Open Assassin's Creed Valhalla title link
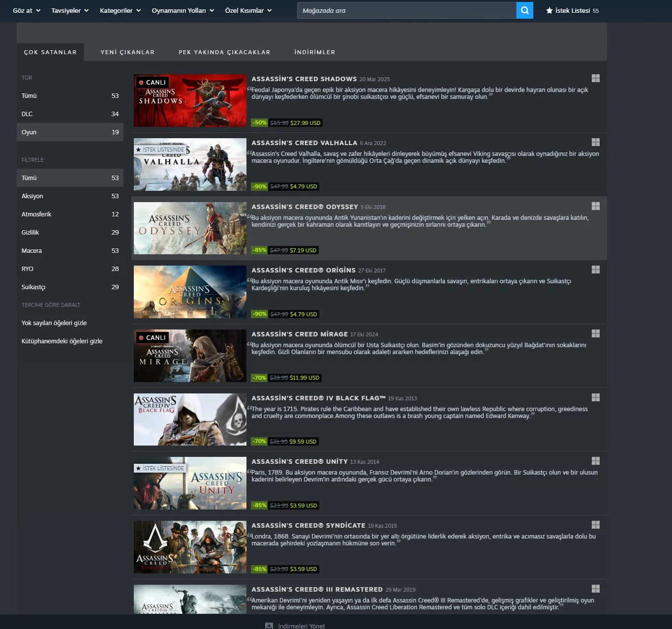Viewport: 672px width, 629px height. click(x=305, y=143)
